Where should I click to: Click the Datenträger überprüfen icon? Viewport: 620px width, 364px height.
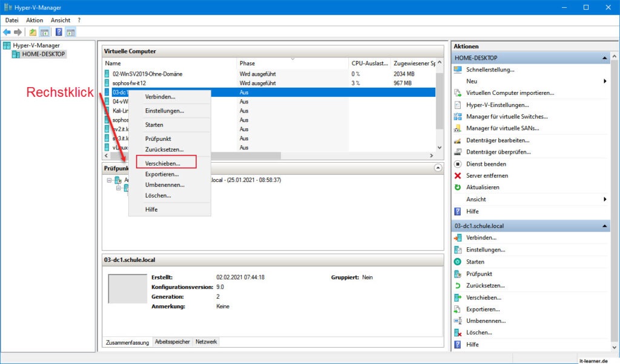[458, 152]
